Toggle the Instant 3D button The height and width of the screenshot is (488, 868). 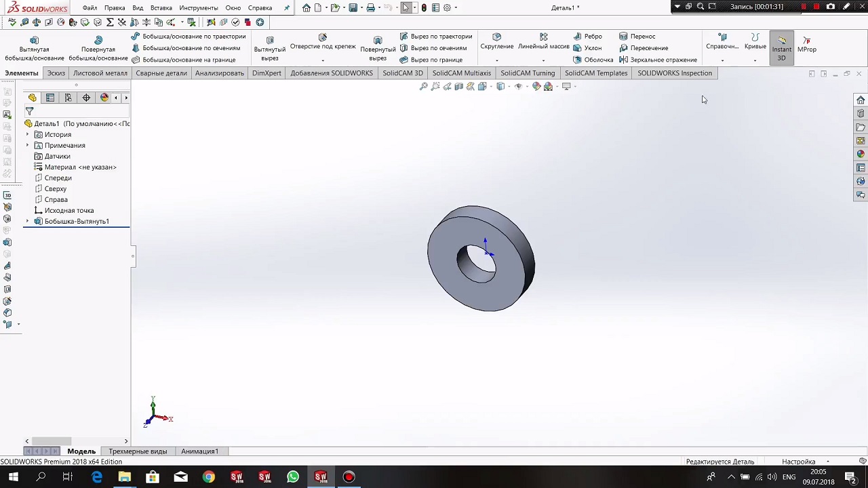[x=781, y=47]
